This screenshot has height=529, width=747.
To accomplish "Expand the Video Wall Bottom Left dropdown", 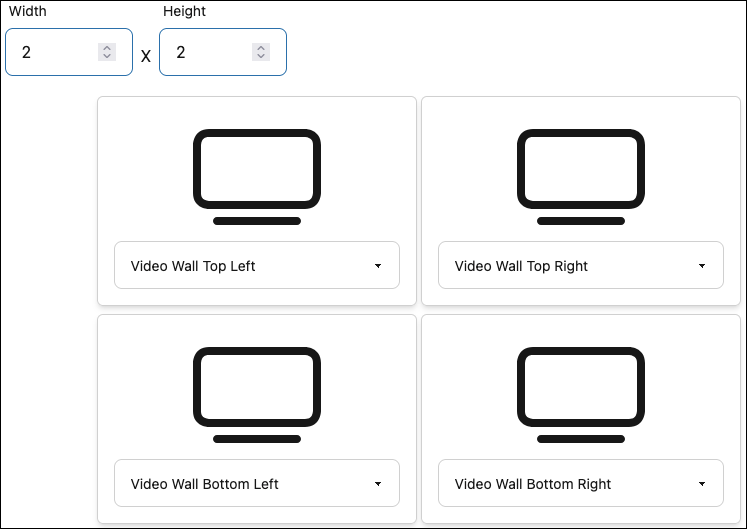I will tap(256, 484).
